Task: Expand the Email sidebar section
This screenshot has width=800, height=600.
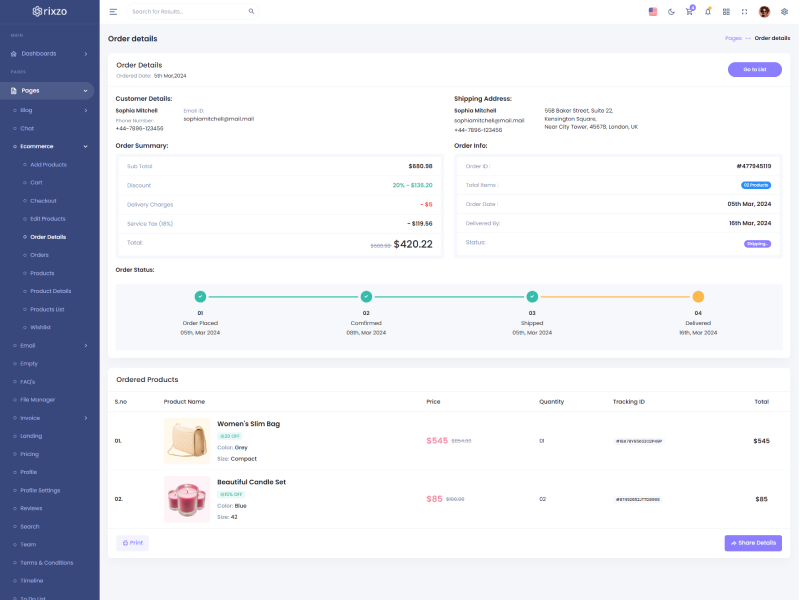Action: coord(49,345)
